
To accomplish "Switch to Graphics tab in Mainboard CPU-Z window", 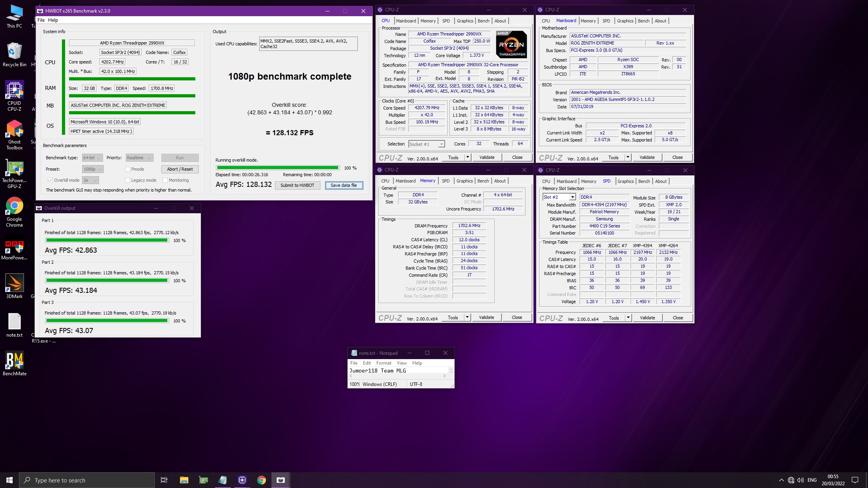I will click(625, 21).
